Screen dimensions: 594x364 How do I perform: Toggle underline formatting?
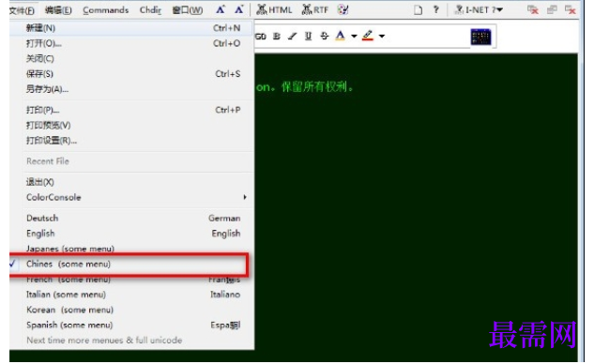point(309,37)
